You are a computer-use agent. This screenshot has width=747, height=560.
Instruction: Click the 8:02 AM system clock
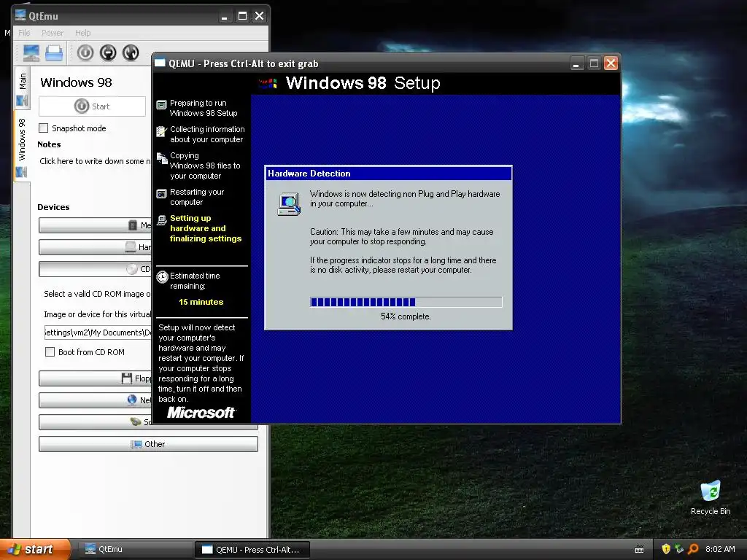720,549
